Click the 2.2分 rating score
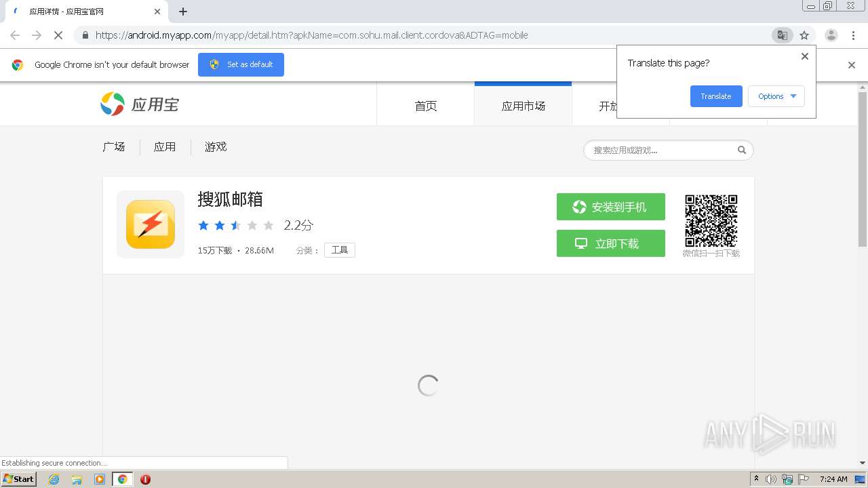 298,226
